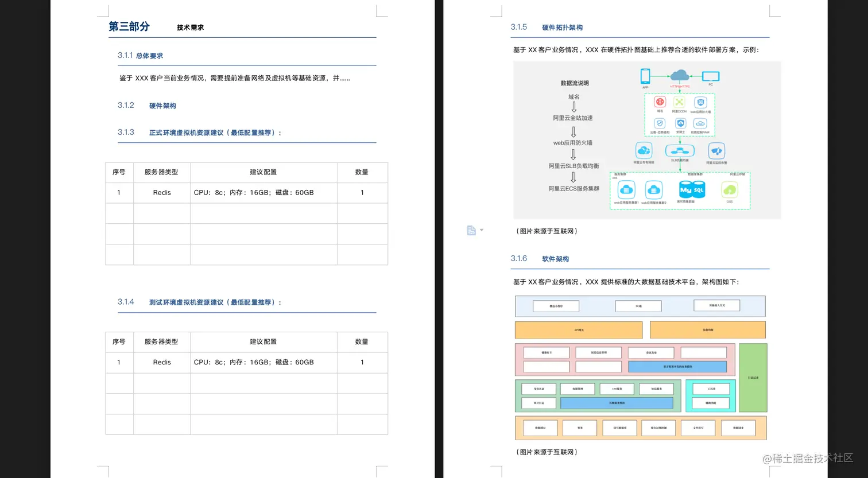This screenshot has height=478, width=868.
Task: Click the 3.1.4 测试环境虚拟机资源建议 heading
Action: tap(200, 302)
